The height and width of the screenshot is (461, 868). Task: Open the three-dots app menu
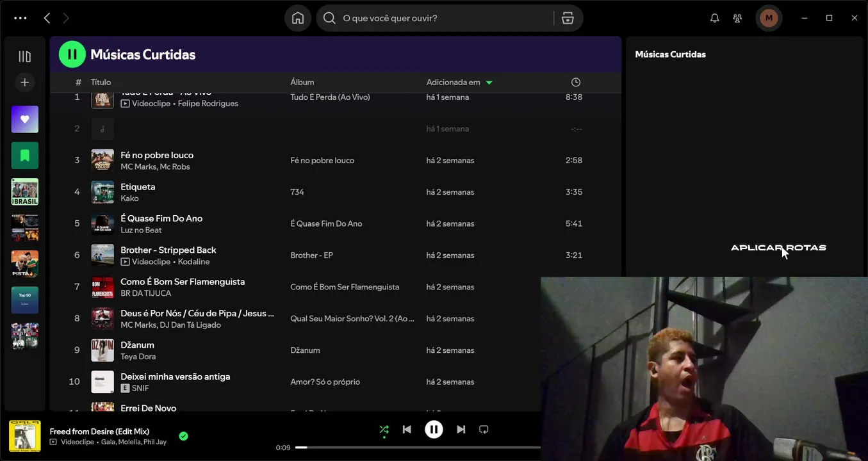20,18
